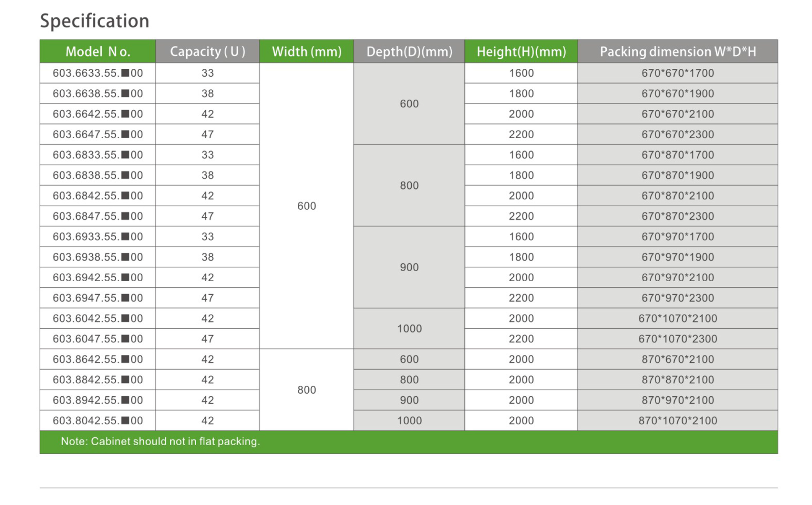Click the Height(H)(mm) header cell
Viewport: 812px width, 505px height.
(x=521, y=52)
